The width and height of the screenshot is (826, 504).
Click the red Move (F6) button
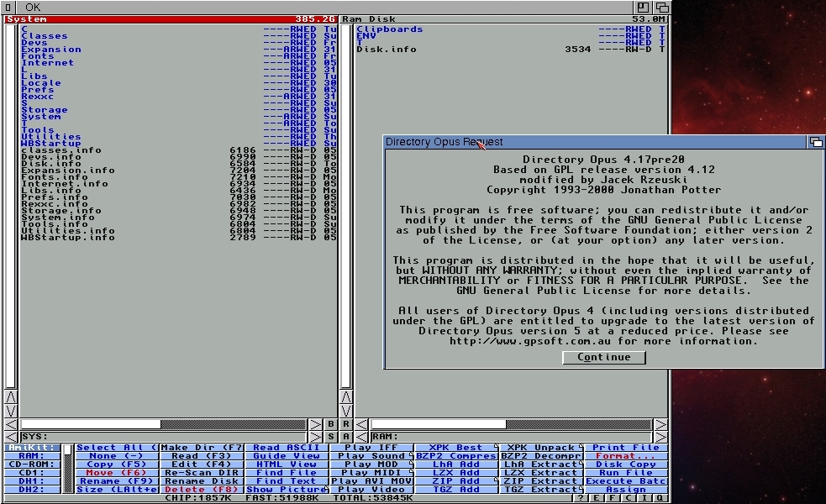coord(117,473)
